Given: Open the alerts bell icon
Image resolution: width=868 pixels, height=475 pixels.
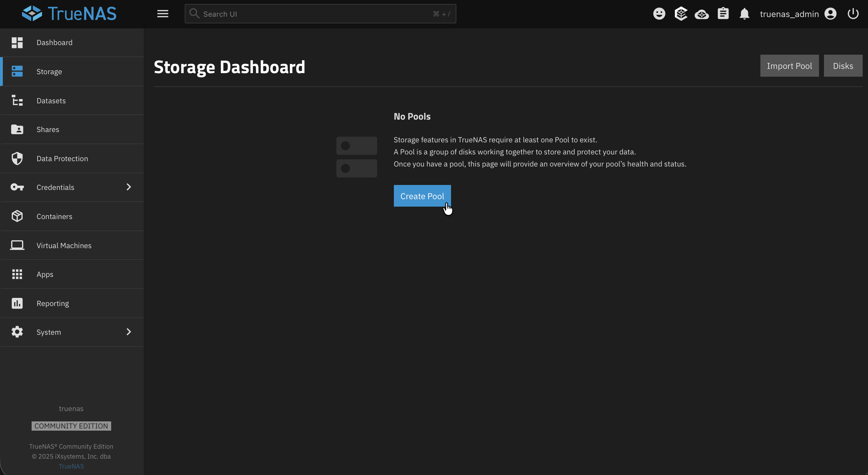Looking at the screenshot, I should pyautogui.click(x=744, y=14).
